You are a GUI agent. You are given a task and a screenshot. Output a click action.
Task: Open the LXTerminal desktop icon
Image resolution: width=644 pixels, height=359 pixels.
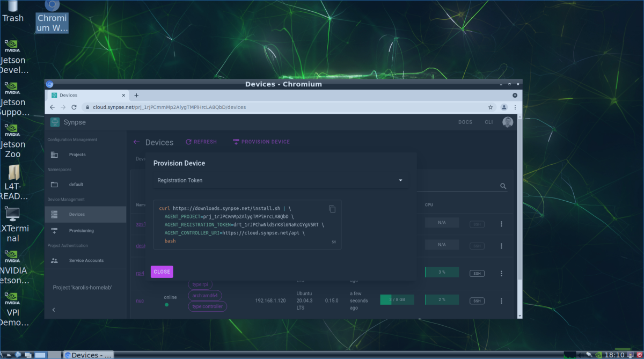[x=13, y=224]
